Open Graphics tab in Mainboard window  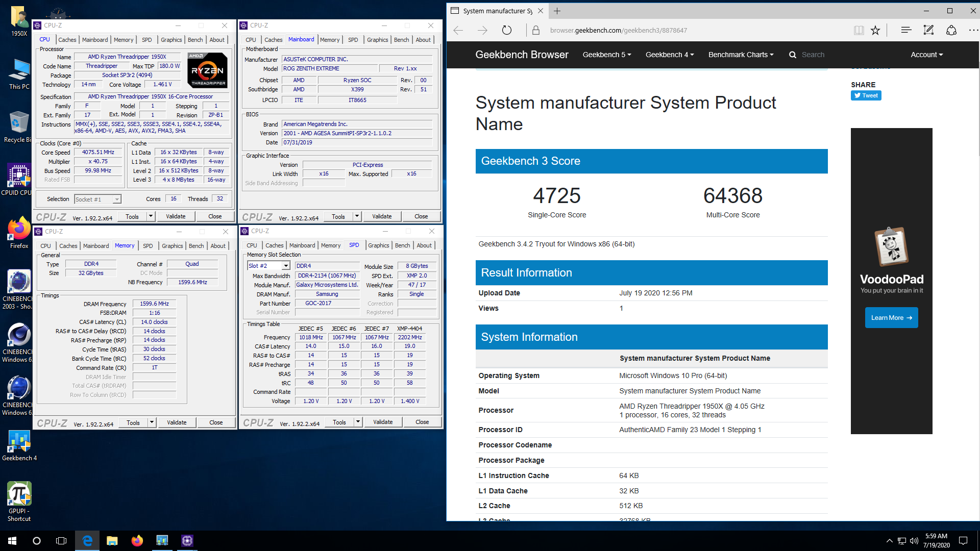pos(377,40)
